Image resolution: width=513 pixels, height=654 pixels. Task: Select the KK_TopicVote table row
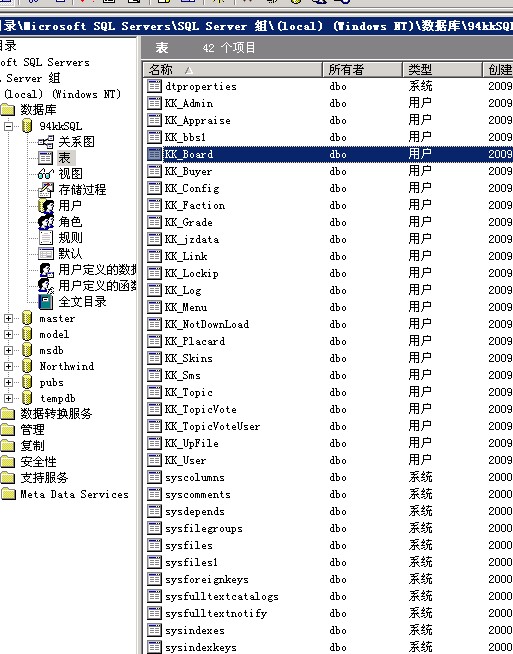tap(328, 410)
